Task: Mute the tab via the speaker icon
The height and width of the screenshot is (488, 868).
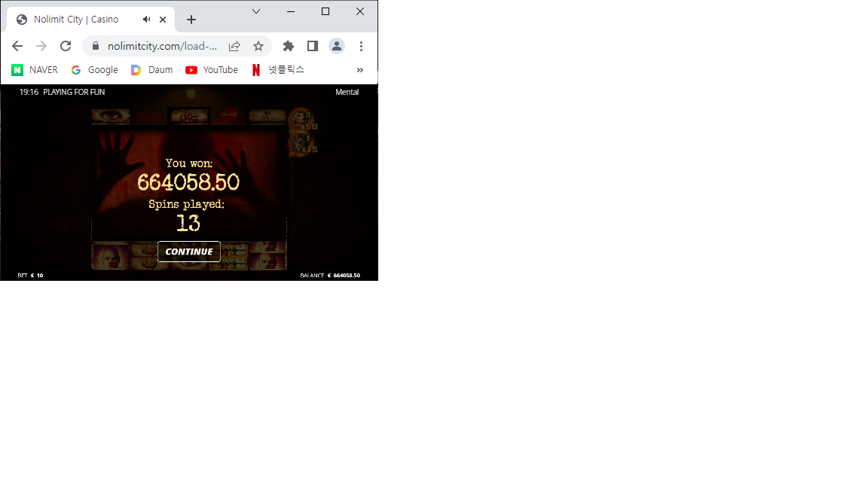Action: 146,20
